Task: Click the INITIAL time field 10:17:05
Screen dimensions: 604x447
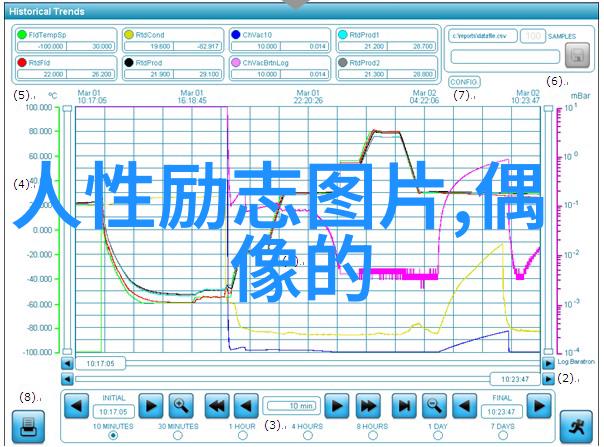Action: coord(113,412)
